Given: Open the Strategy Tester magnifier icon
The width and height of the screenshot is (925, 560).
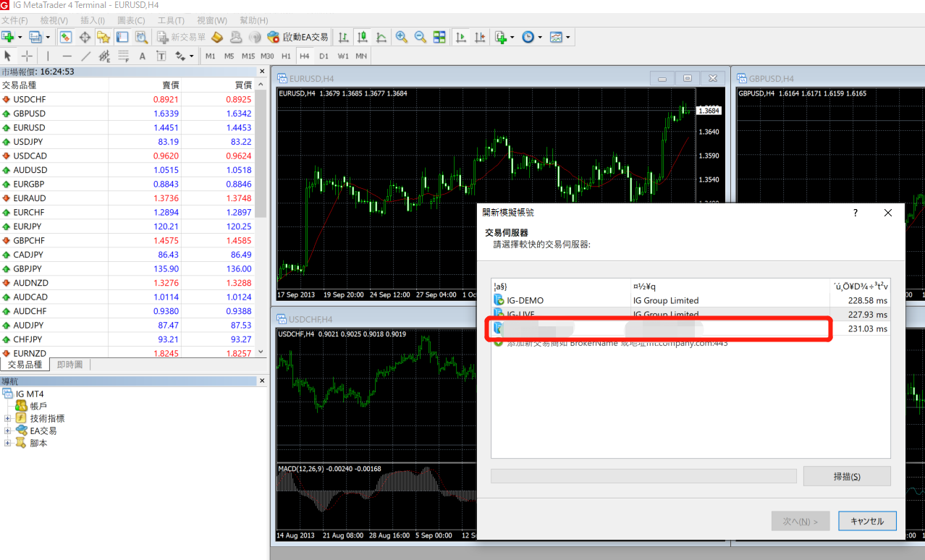Looking at the screenshot, I should tap(141, 37).
